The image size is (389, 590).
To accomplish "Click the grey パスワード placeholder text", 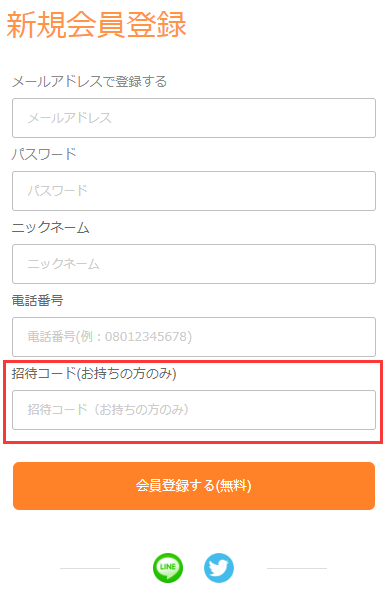I will [58, 191].
